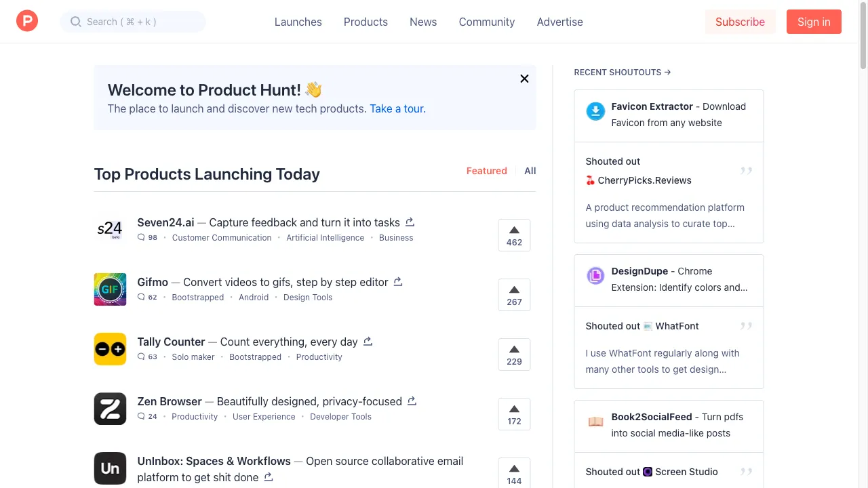Open the Seven24.ai product title

[x=165, y=222]
